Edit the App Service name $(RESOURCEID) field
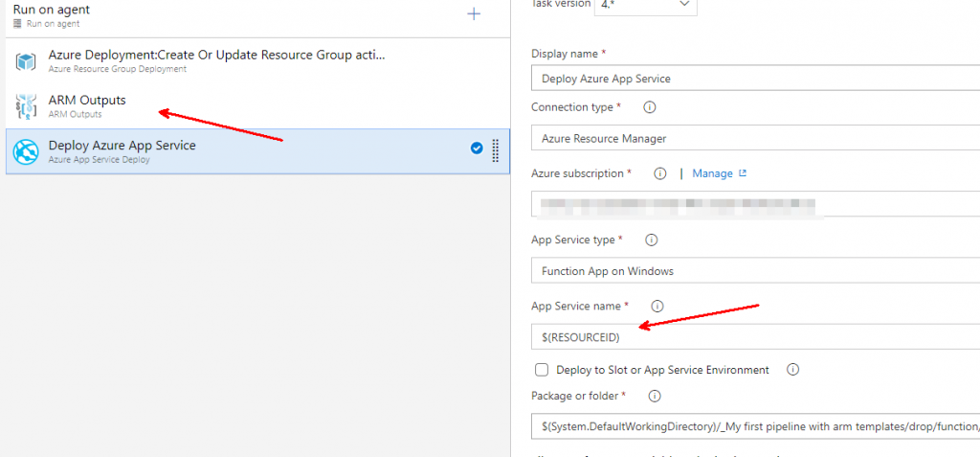The width and height of the screenshot is (980, 457). coord(756,337)
